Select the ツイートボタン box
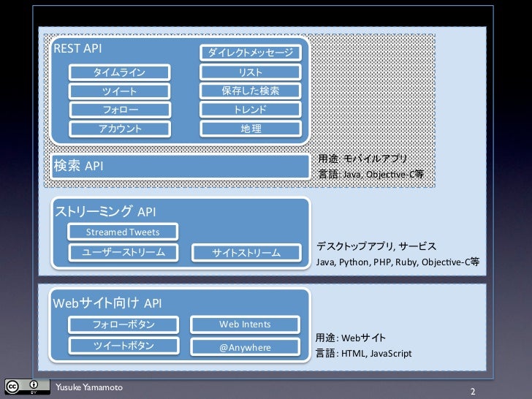Screen dimensions: 532x399 (x=123, y=346)
